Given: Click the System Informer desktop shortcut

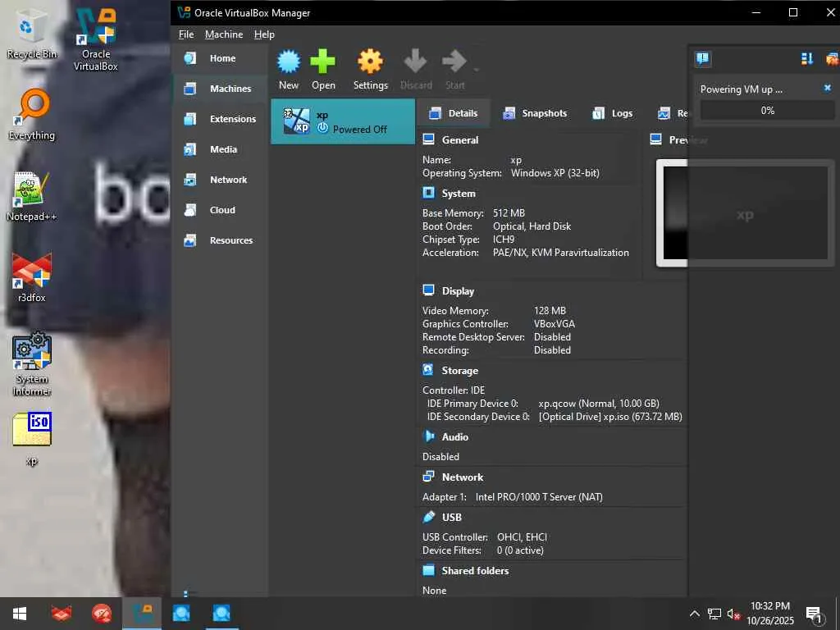Looking at the screenshot, I should coord(32,364).
